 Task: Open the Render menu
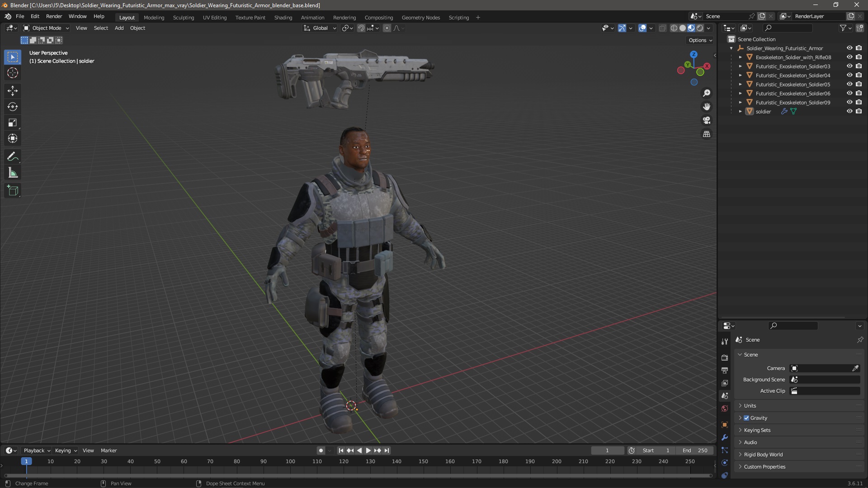tap(54, 16)
